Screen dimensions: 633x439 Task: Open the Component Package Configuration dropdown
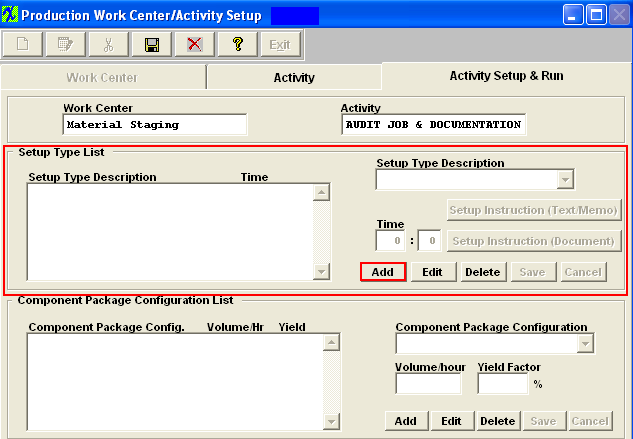point(585,344)
